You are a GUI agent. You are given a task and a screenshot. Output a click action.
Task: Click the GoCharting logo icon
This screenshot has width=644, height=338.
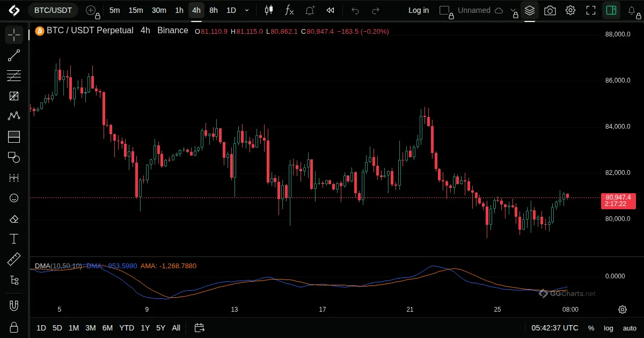[14, 10]
